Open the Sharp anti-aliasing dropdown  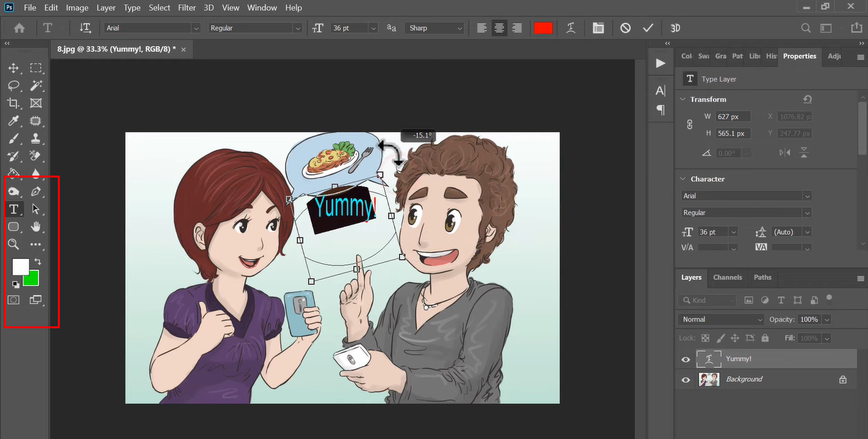click(x=435, y=28)
